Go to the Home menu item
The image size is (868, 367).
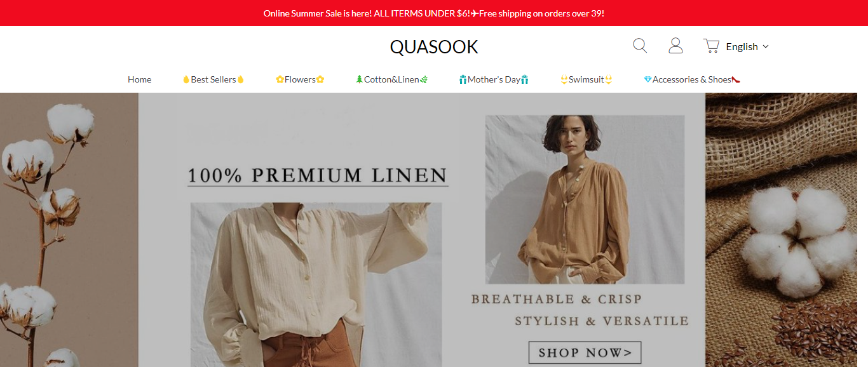click(x=139, y=79)
